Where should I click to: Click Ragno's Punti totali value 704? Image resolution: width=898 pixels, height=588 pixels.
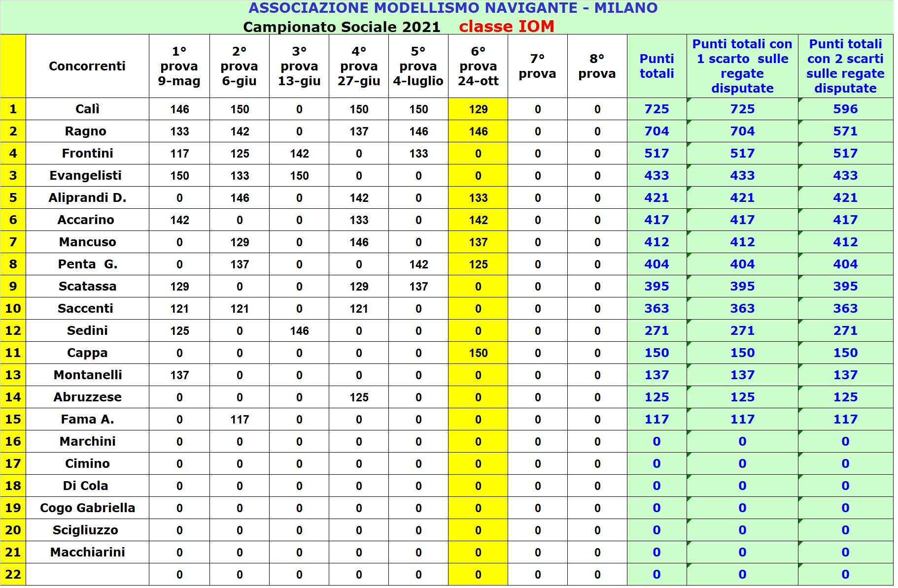coord(657,131)
